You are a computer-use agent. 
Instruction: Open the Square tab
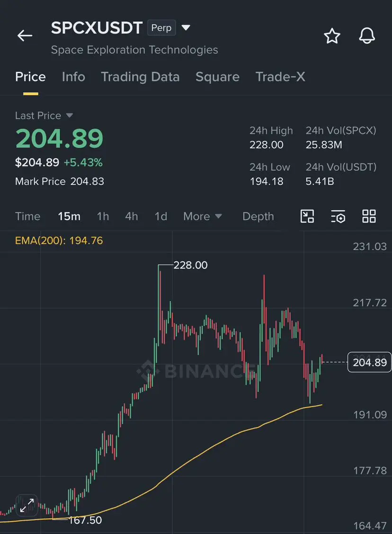[217, 77]
